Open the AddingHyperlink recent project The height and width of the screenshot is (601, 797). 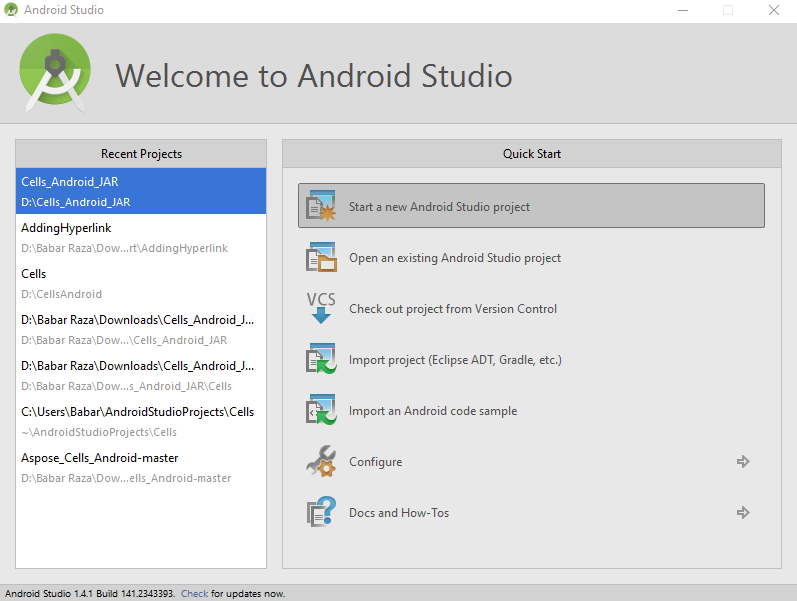click(141, 237)
